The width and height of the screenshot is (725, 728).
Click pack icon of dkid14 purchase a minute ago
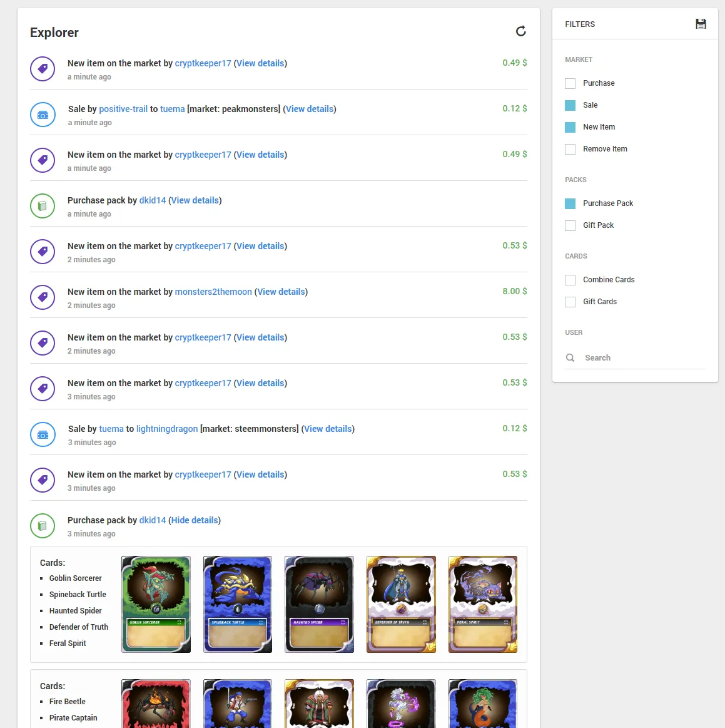point(43,206)
